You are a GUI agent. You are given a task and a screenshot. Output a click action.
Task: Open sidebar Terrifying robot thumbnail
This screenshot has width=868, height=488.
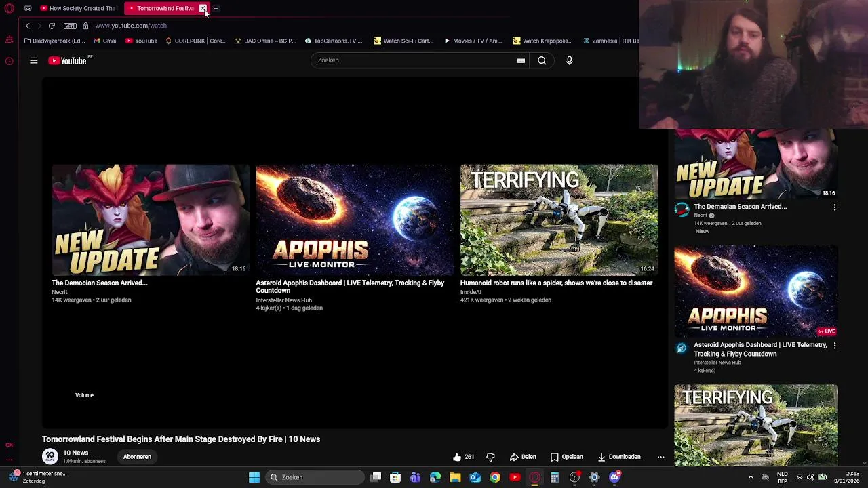coord(756,425)
